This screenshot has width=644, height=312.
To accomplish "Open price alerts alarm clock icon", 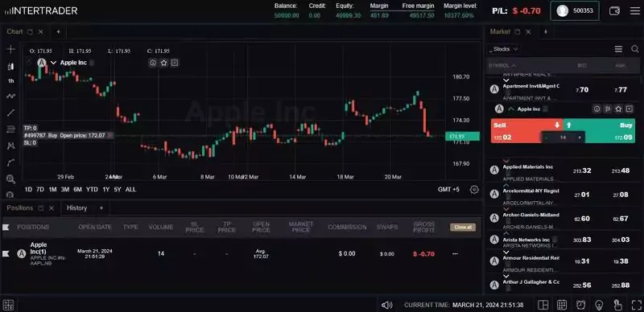I will 580,305.
